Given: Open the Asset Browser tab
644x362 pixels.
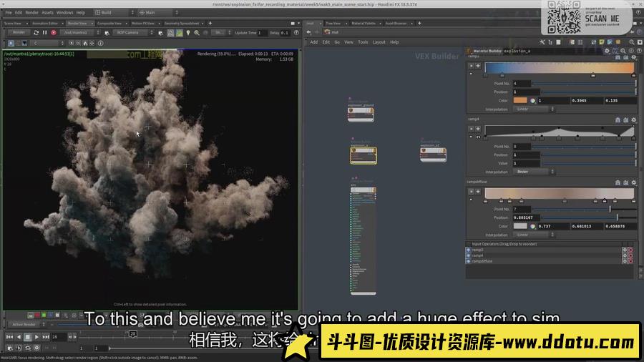Looking at the screenshot, I should 396,24.
